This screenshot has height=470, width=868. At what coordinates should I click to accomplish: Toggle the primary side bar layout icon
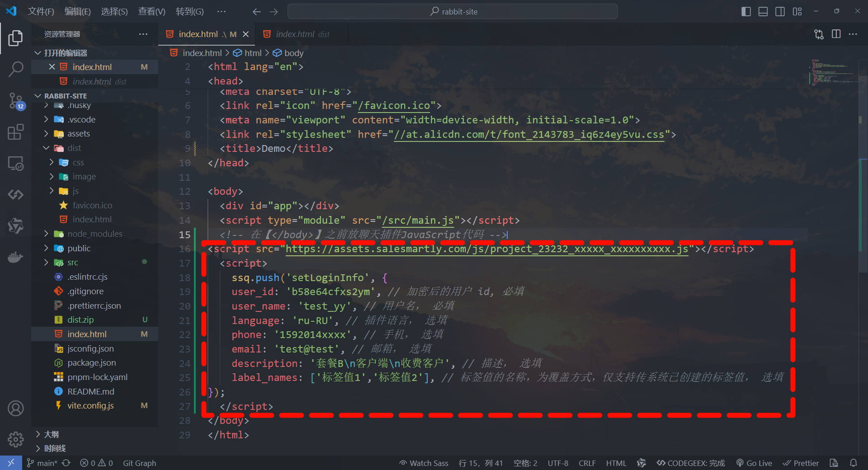pyautogui.click(x=746, y=12)
